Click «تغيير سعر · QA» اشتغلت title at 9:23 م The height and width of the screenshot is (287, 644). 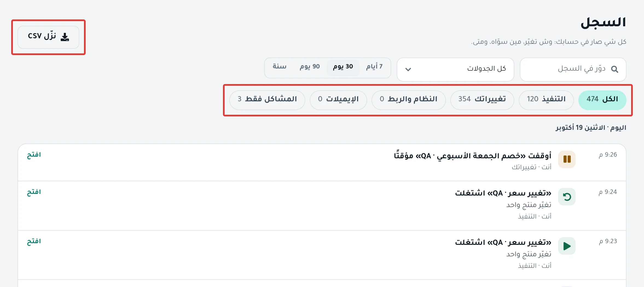point(503,242)
